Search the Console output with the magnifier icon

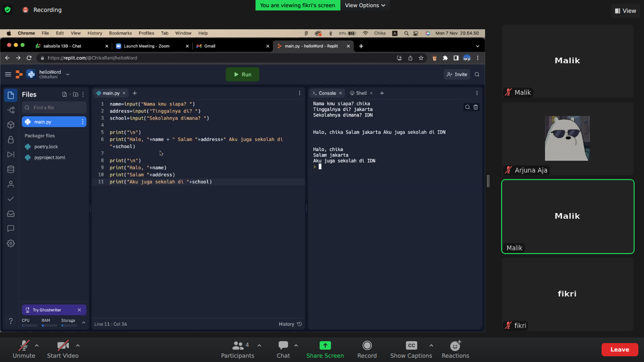(x=467, y=107)
